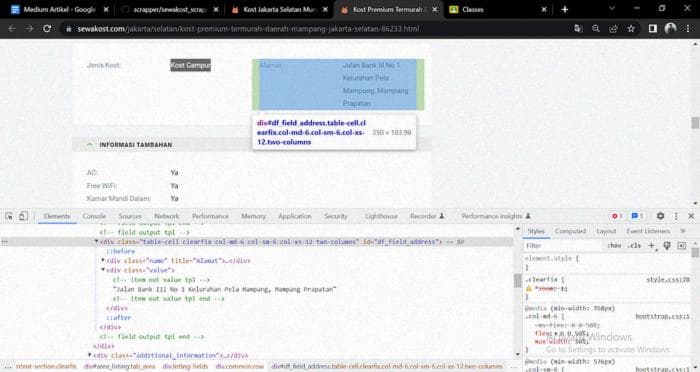This screenshot has width=700, height=372.
Task: Reload the page with the refresh icon
Action: tap(47, 29)
